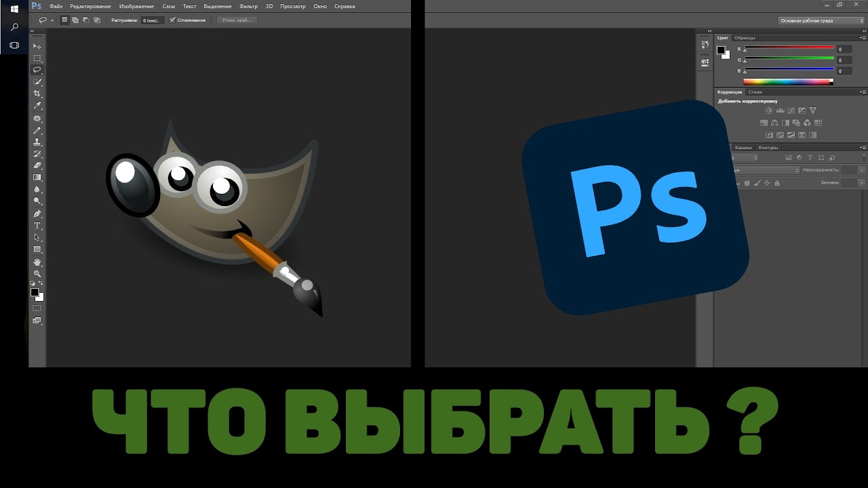Toggle lock all layer attributes
Screen dimensions: 868x488
click(x=777, y=183)
